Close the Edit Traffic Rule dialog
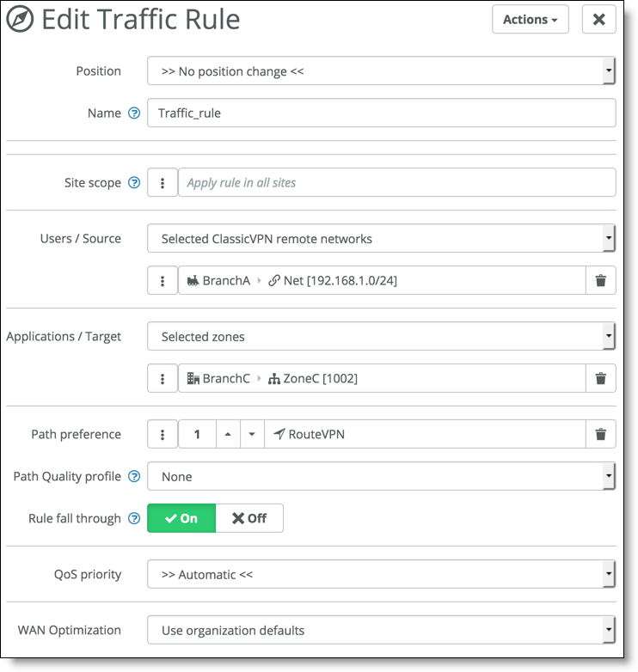Viewport: 638px width, 672px height. 599,19
